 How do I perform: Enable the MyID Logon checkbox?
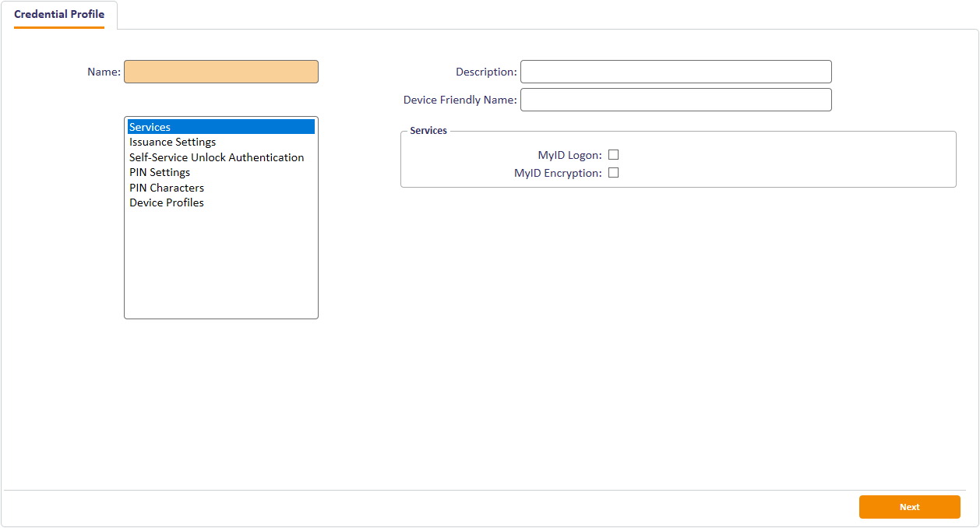(613, 155)
